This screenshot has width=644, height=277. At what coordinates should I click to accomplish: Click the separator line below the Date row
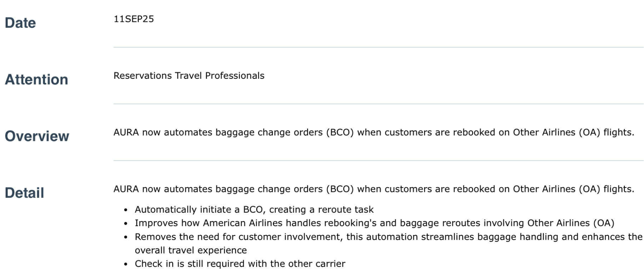click(x=378, y=47)
